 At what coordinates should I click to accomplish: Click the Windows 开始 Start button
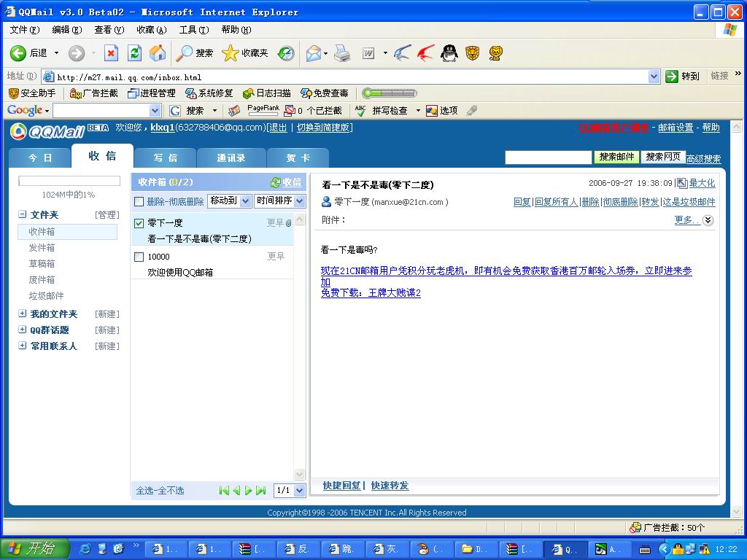click(x=34, y=548)
